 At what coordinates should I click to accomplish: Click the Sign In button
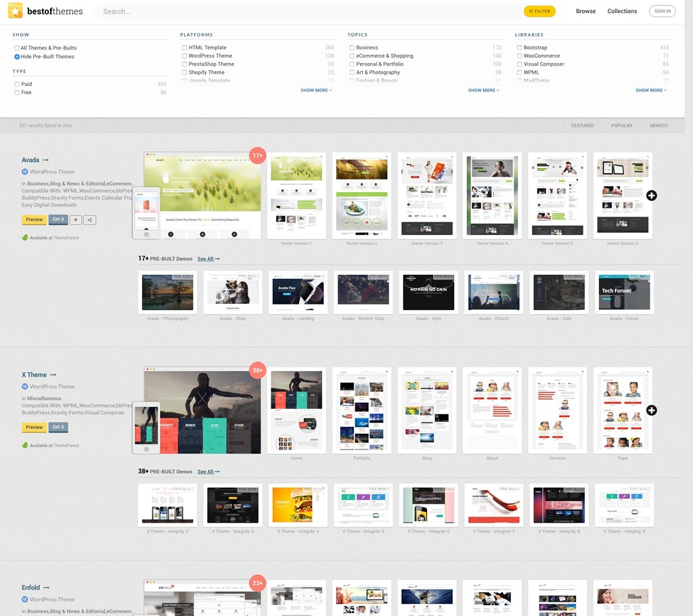[662, 11]
